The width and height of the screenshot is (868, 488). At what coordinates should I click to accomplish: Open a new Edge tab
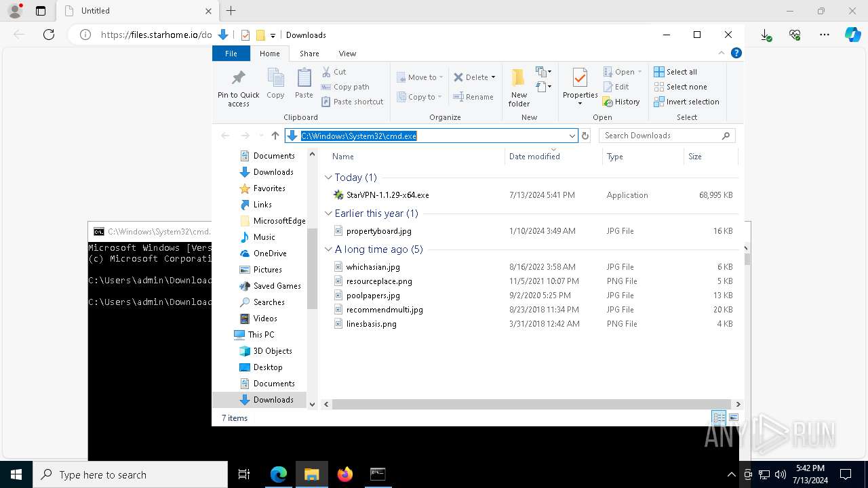point(231,11)
